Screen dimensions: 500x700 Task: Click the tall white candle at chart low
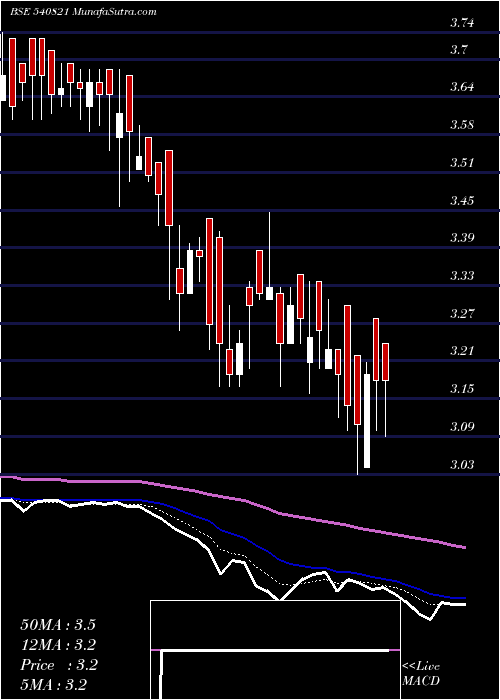coord(367,421)
